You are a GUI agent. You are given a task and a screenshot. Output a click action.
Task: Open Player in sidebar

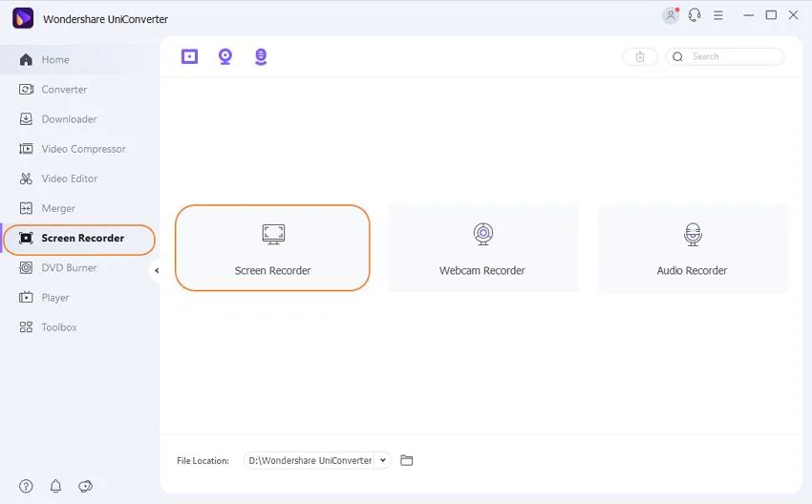point(77,298)
